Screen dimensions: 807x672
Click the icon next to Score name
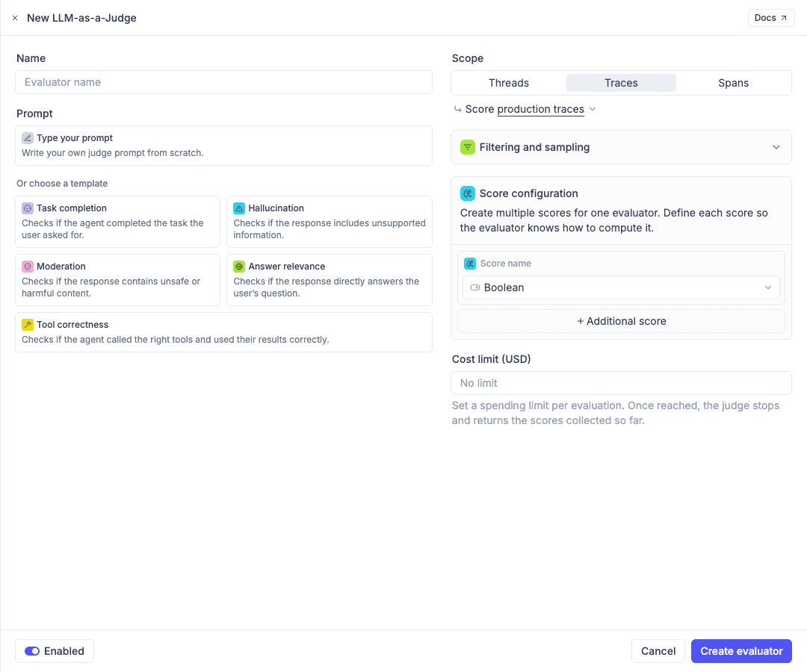pyautogui.click(x=470, y=264)
